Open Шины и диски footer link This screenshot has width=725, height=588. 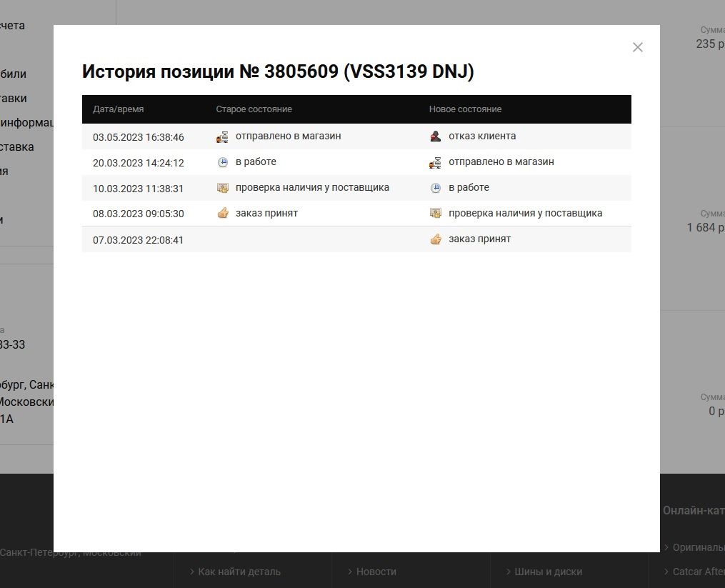[x=549, y=572]
